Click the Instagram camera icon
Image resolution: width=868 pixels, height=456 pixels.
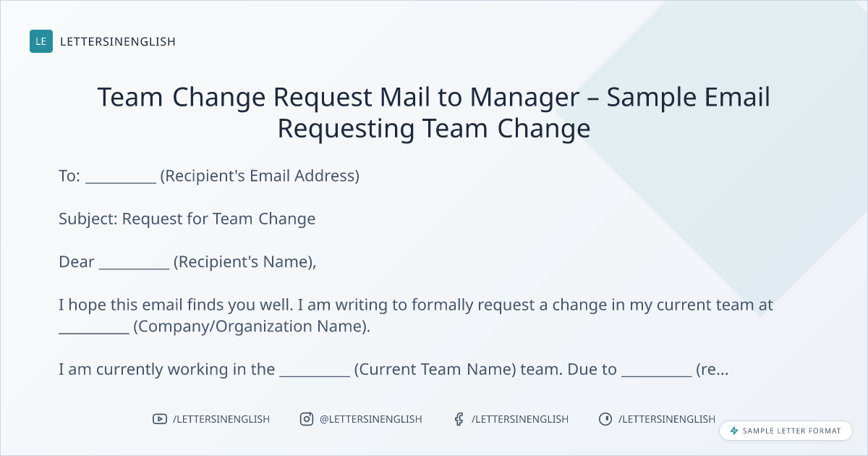pos(307,419)
